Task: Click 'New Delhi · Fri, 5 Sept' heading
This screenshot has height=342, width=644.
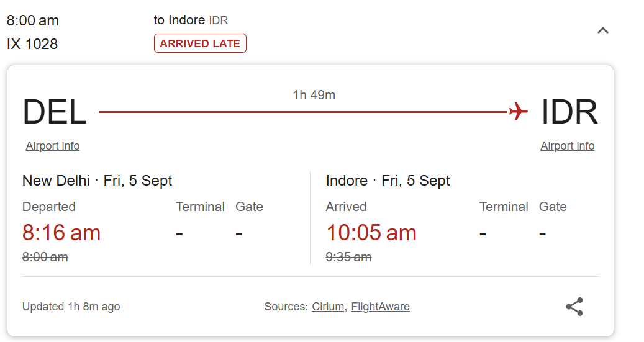Action: click(x=97, y=181)
